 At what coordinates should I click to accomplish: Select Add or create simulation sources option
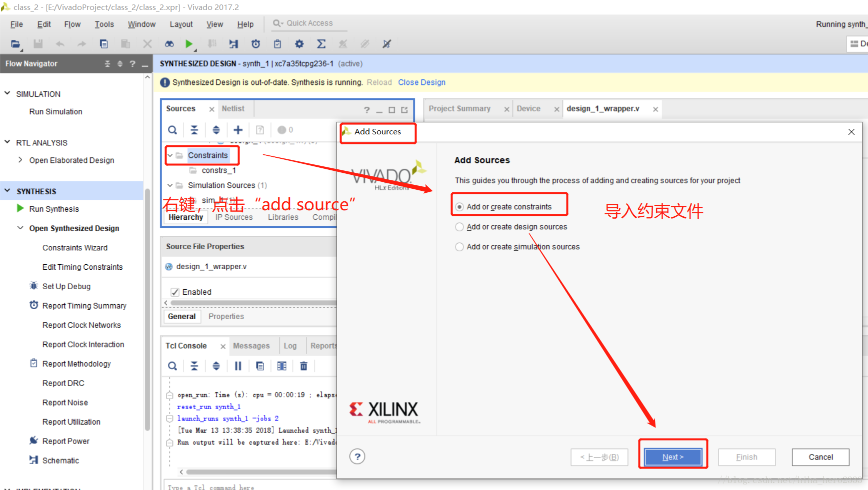[x=459, y=247]
